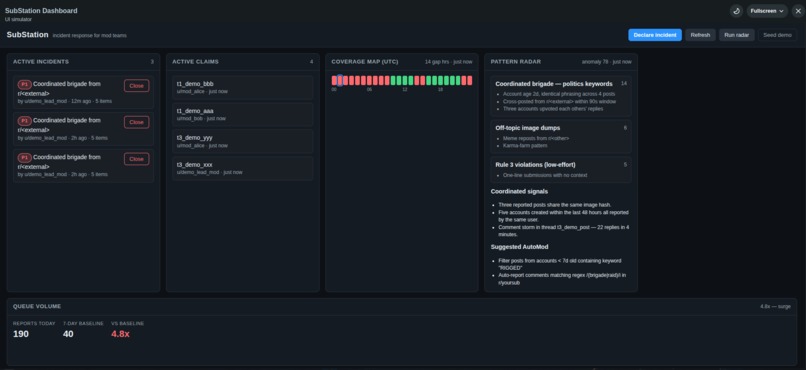Click the Karma-farm pattern bullet
Viewport: 806px width, 370px height.
(x=525, y=145)
